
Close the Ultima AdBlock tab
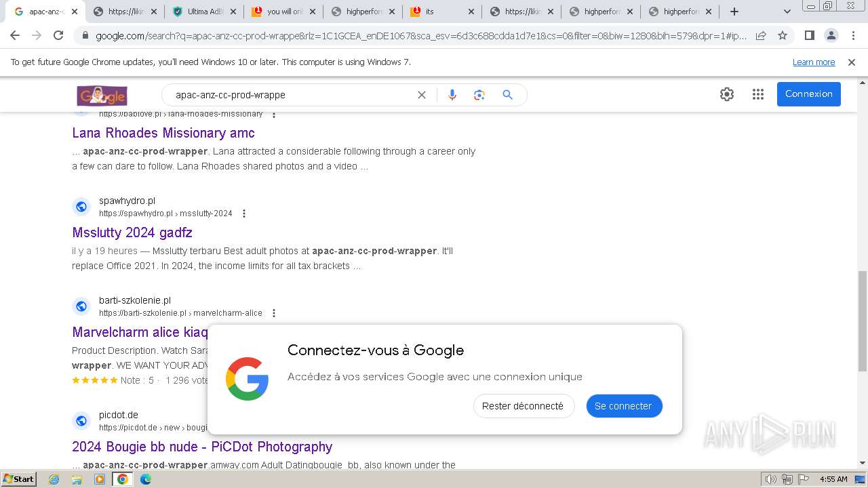232,12
